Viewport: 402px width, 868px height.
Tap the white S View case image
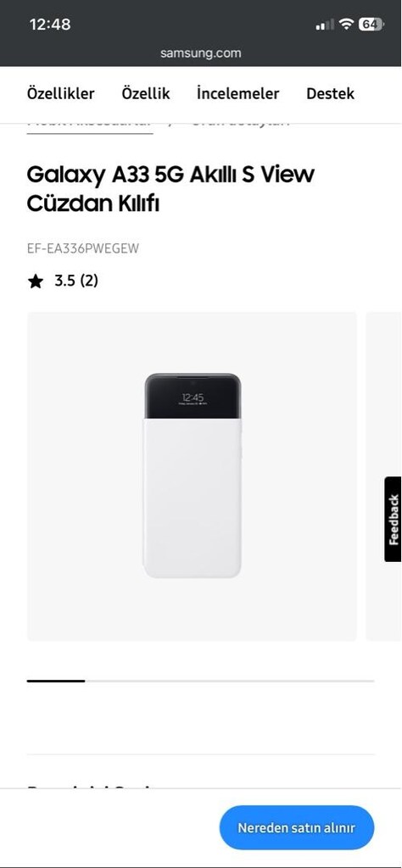[193, 476]
